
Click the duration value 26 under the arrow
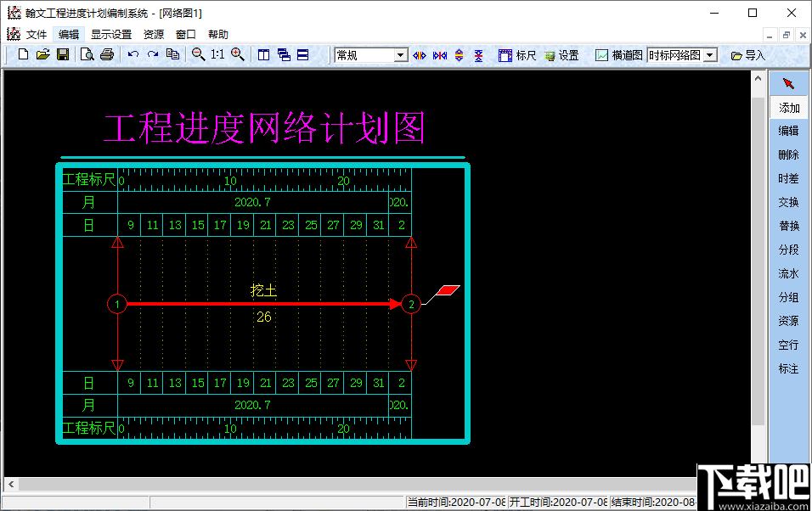pos(264,317)
